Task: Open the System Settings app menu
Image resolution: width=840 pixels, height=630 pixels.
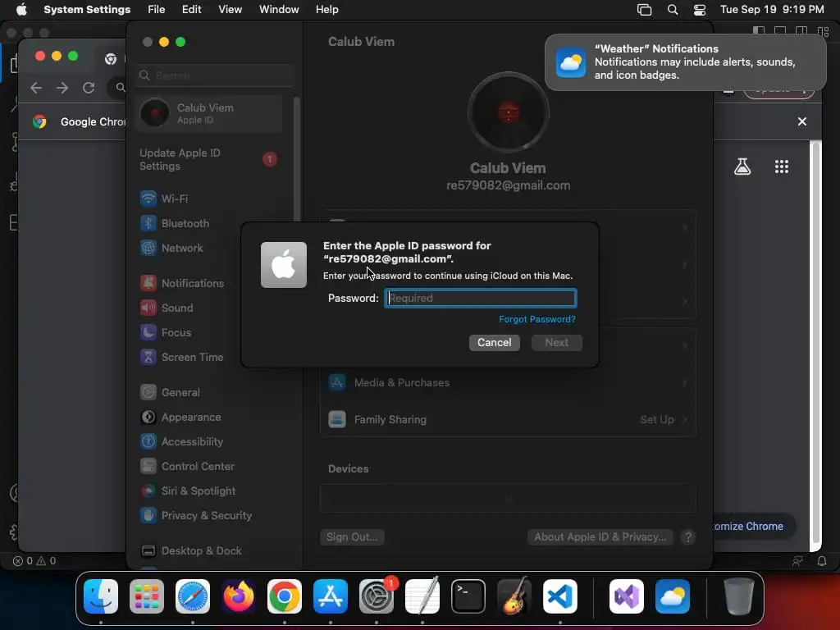Action: (87, 9)
